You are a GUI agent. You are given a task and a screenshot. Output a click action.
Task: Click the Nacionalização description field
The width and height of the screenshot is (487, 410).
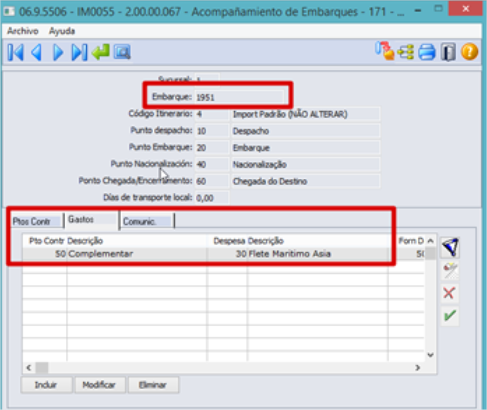(x=305, y=164)
